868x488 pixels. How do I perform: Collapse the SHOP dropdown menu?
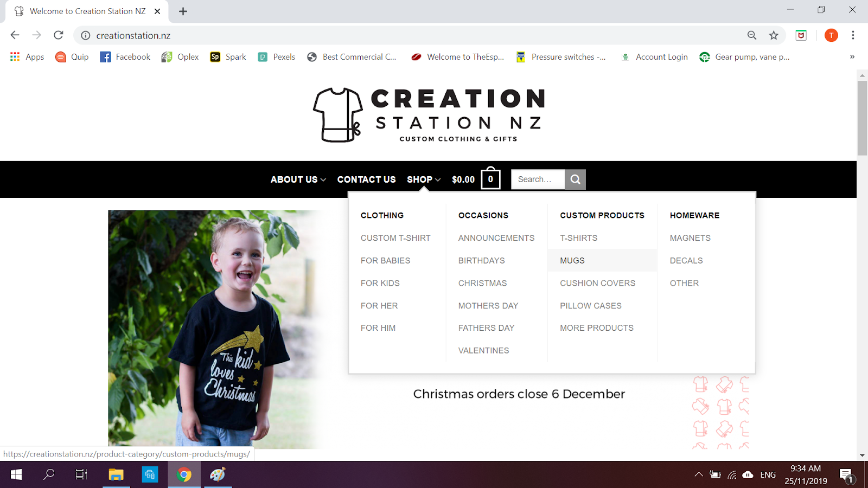pos(424,179)
